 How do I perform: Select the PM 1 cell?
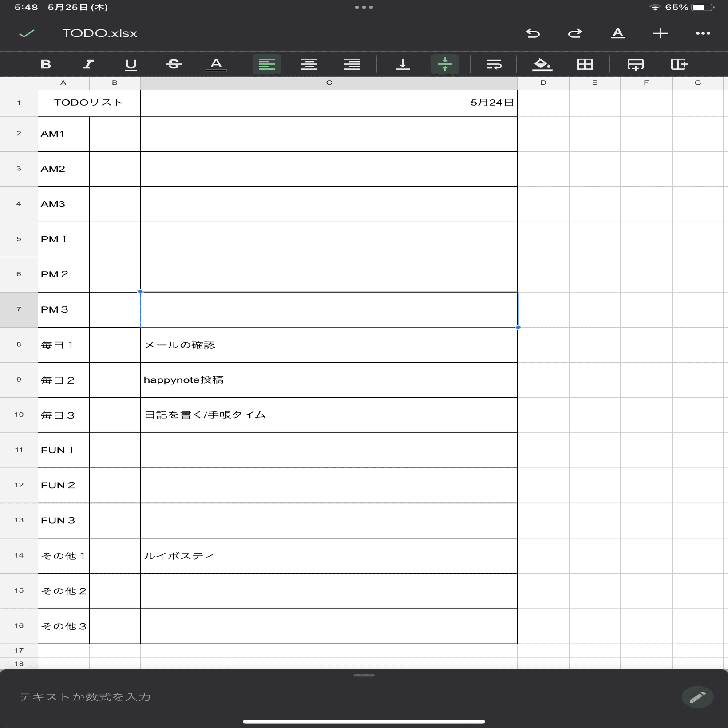coord(63,239)
